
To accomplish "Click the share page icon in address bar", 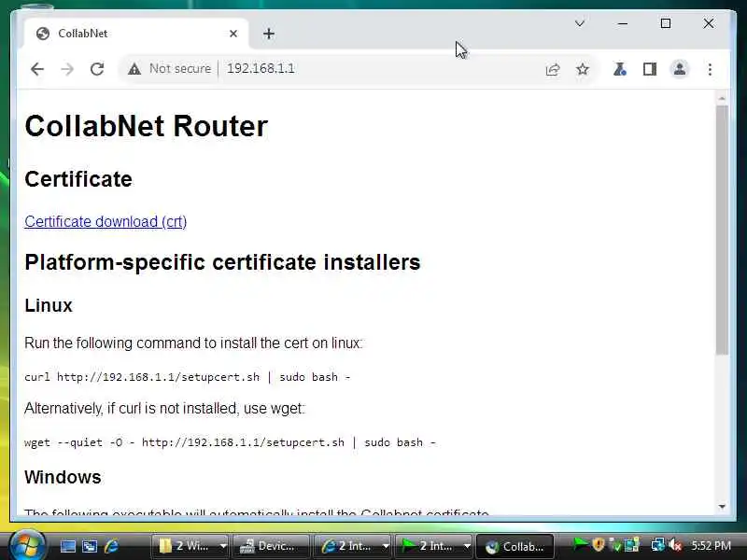I will click(x=553, y=69).
